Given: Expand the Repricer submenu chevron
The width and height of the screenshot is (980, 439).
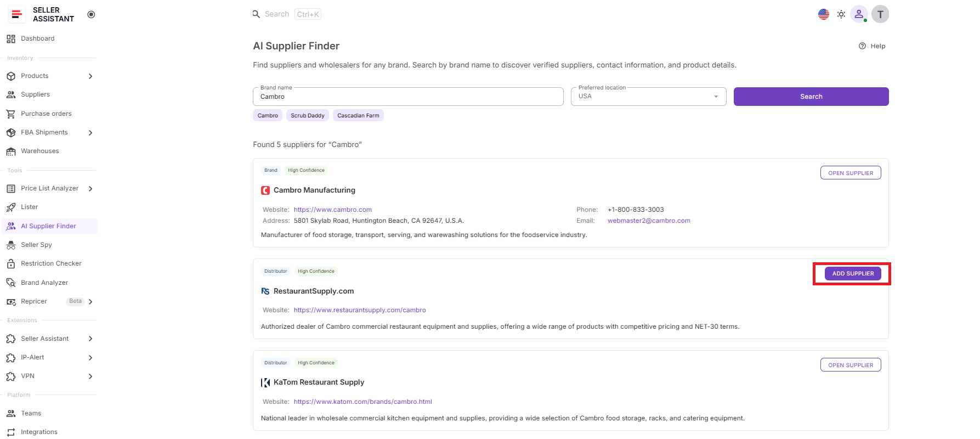Looking at the screenshot, I should click(x=90, y=302).
